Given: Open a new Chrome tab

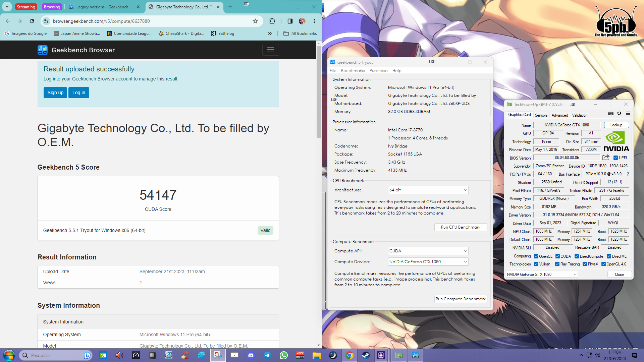Looking at the screenshot, I should point(230,7).
